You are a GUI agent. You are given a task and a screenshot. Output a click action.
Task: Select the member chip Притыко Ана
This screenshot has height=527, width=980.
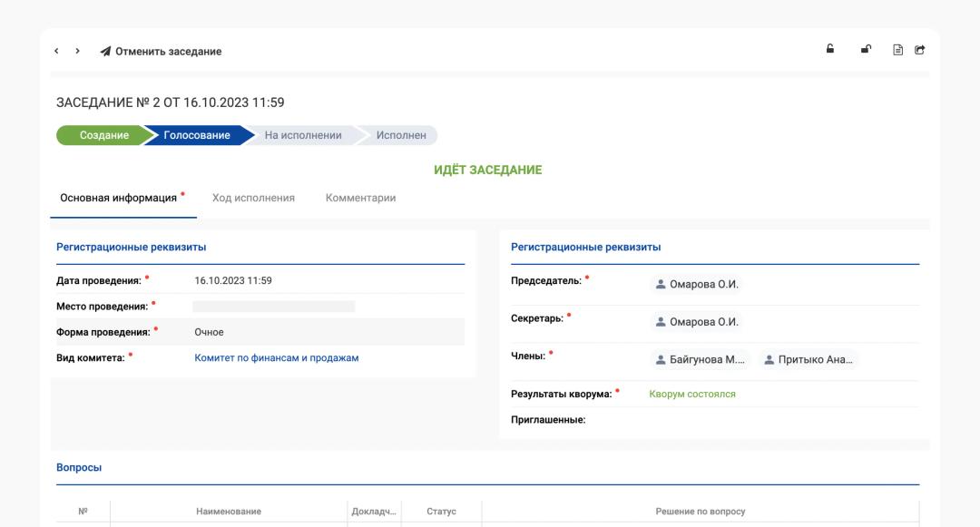(x=808, y=359)
